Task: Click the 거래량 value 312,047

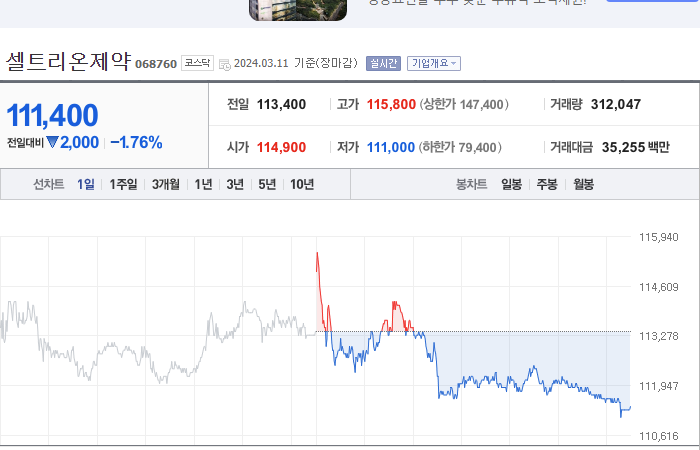Action: click(x=616, y=104)
